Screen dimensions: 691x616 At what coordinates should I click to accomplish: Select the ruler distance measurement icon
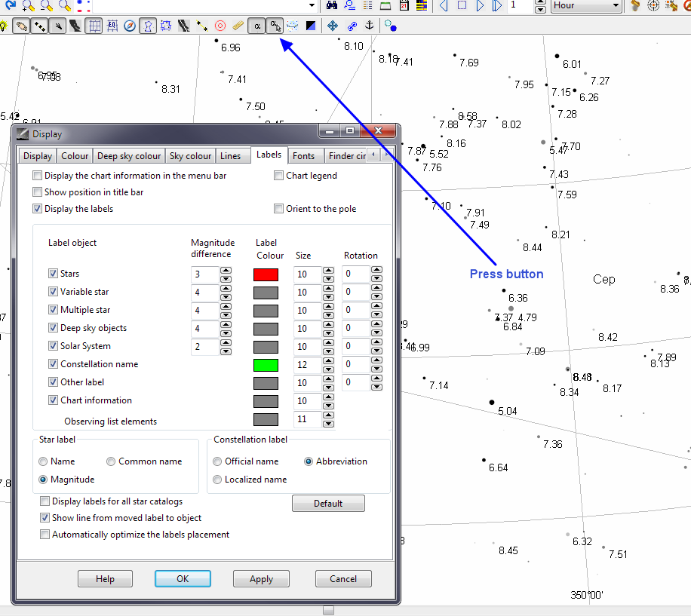point(238,26)
